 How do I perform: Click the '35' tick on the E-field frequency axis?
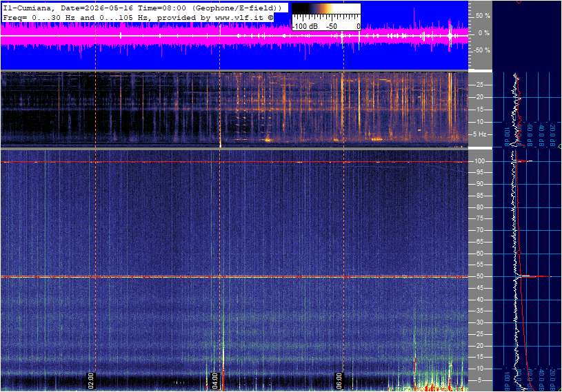tap(479, 311)
